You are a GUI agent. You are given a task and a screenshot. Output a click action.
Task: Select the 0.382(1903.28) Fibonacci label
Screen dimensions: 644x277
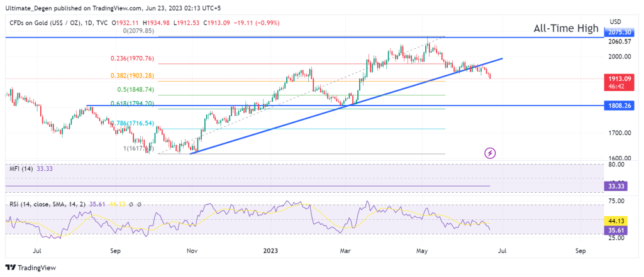tap(132, 76)
